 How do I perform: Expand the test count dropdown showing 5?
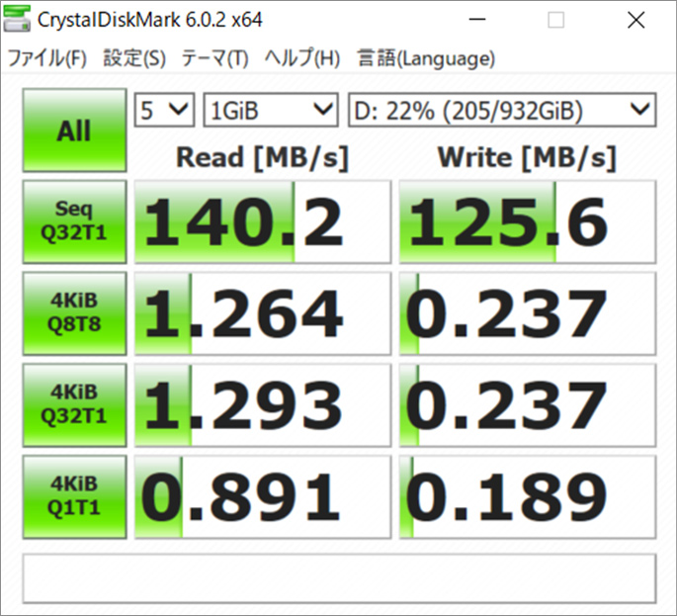click(x=164, y=110)
